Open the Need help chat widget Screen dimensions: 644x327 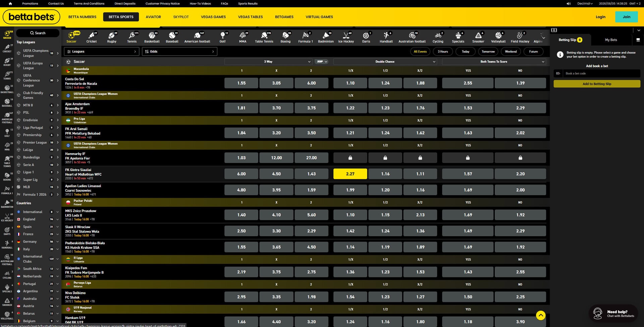coord(613,314)
